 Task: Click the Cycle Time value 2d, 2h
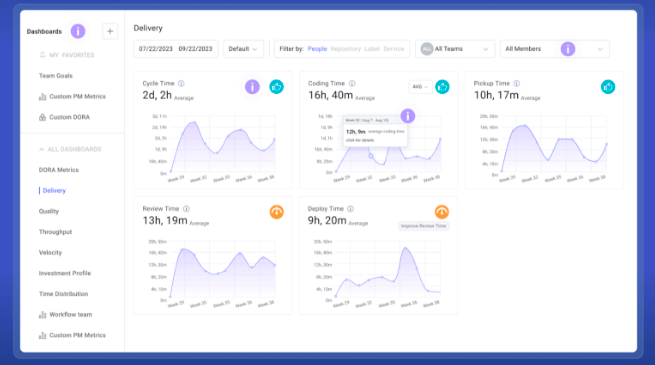coord(157,95)
